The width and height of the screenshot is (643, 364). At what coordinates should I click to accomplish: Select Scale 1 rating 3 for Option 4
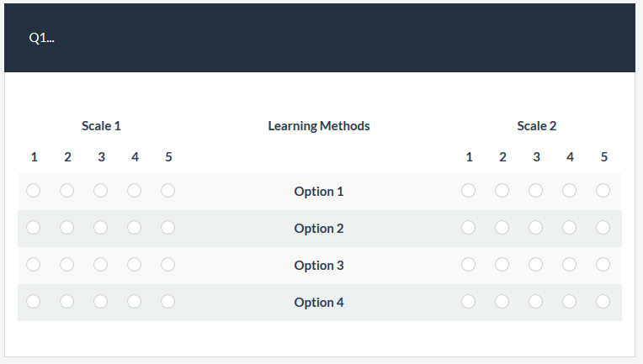(100, 301)
